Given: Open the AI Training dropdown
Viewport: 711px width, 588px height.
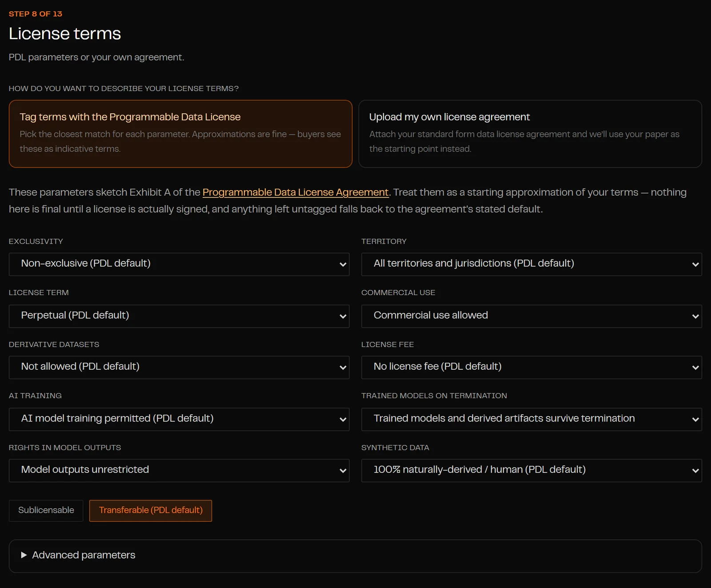Looking at the screenshot, I should point(179,419).
